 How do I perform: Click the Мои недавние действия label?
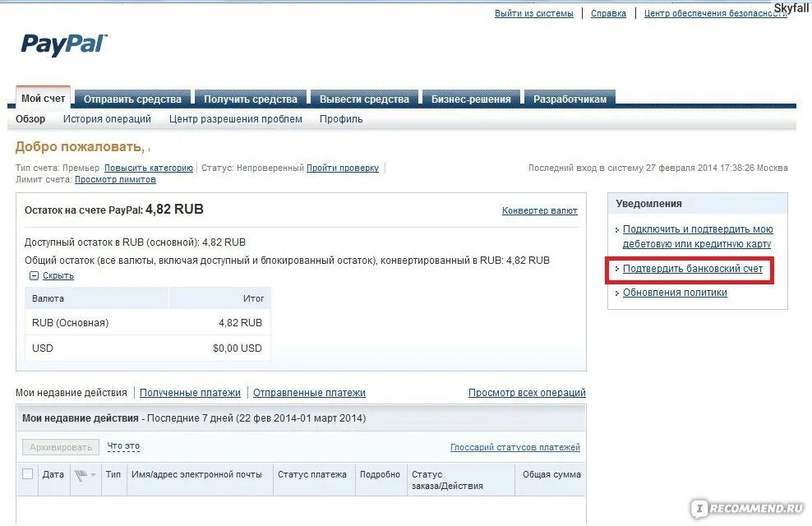[x=71, y=393]
